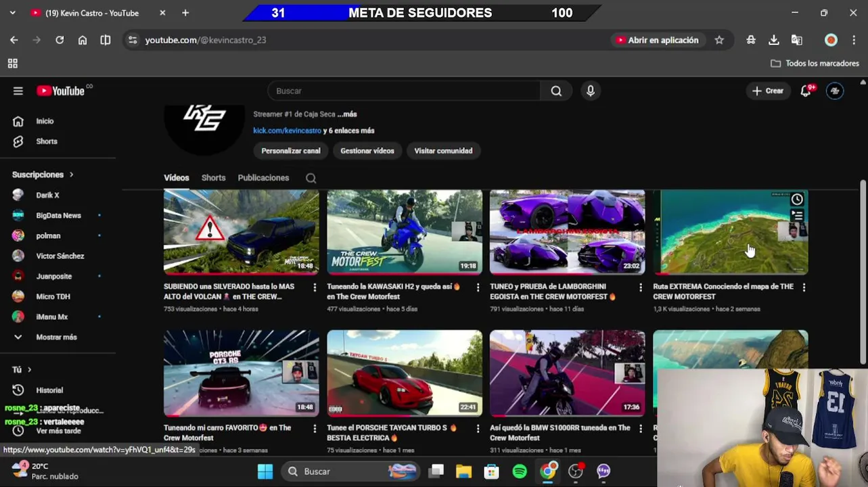Add Ruta EXTREMA video to Watch Later

797,200
